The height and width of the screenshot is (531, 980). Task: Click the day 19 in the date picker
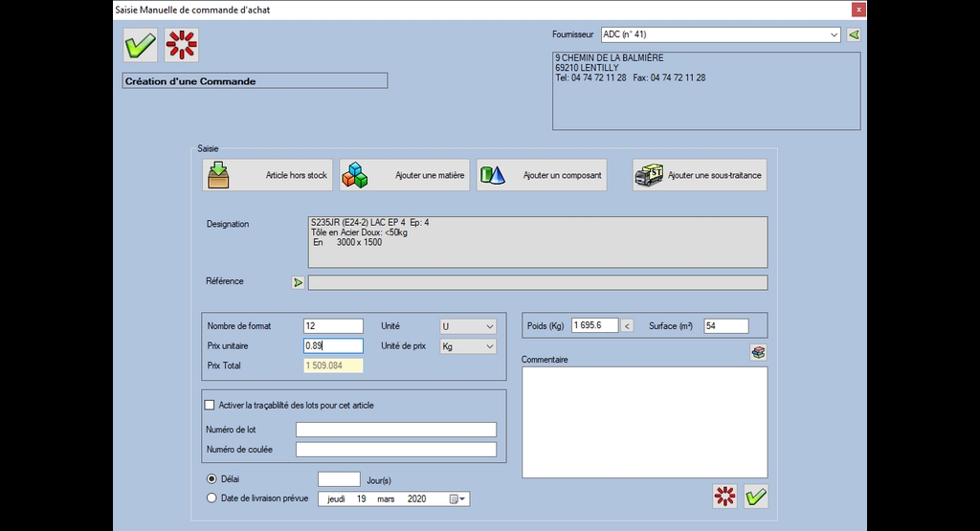tap(361, 499)
